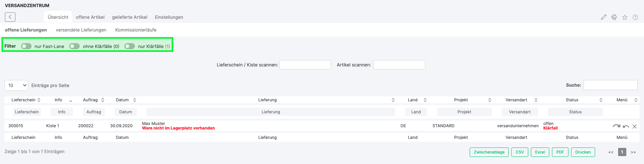Mark page as favorite with star icon
This screenshot has height=164, width=644.
624,17
